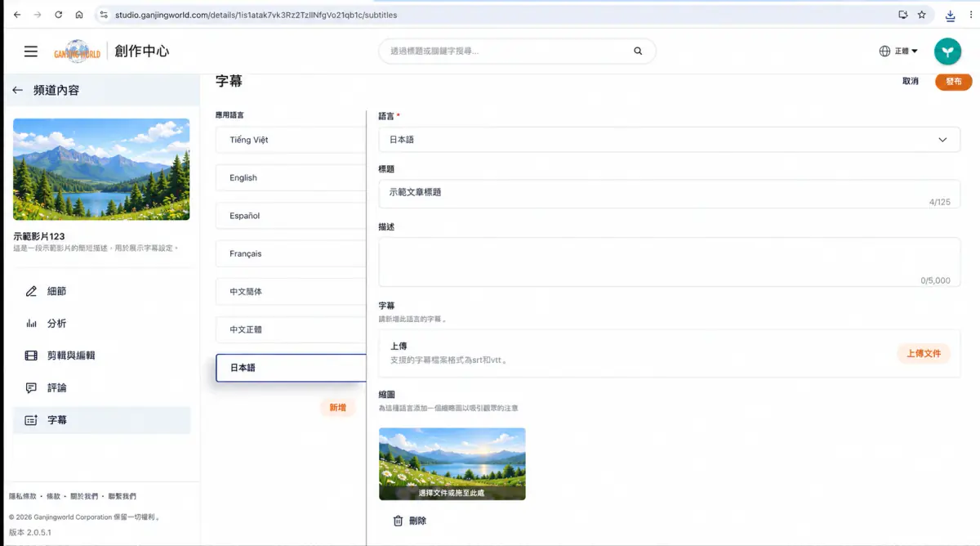Click the chevron in the language selector
980x546 pixels.
tap(943, 140)
